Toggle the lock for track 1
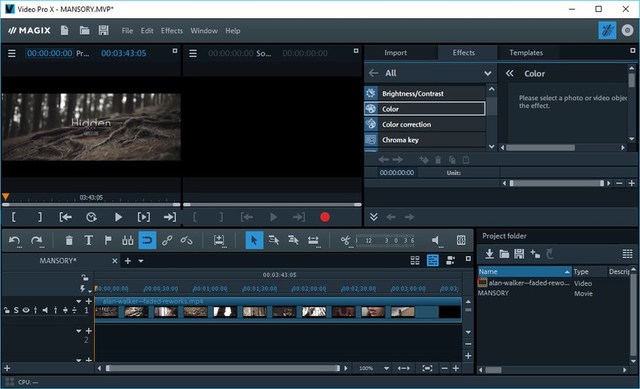 click(7, 310)
